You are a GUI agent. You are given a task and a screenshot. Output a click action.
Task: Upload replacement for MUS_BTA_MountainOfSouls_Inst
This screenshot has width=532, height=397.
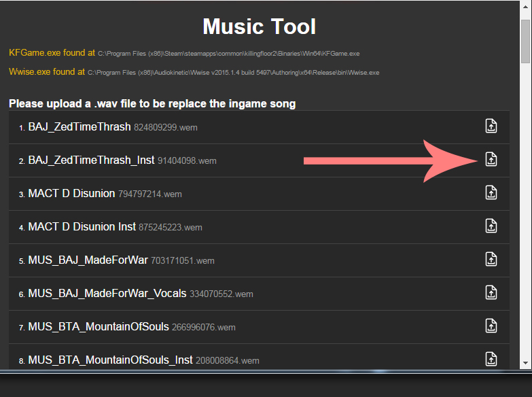(491, 359)
